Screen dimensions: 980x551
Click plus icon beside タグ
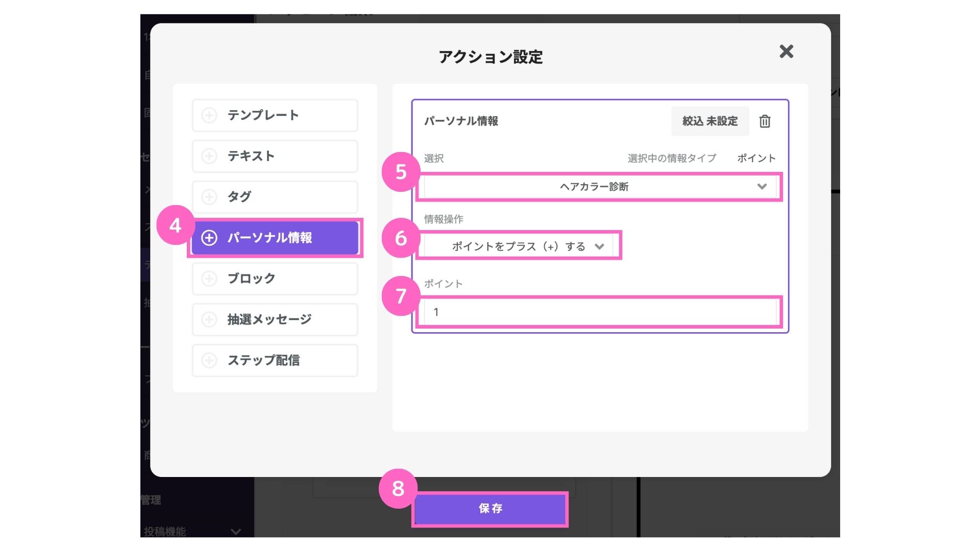[209, 197]
